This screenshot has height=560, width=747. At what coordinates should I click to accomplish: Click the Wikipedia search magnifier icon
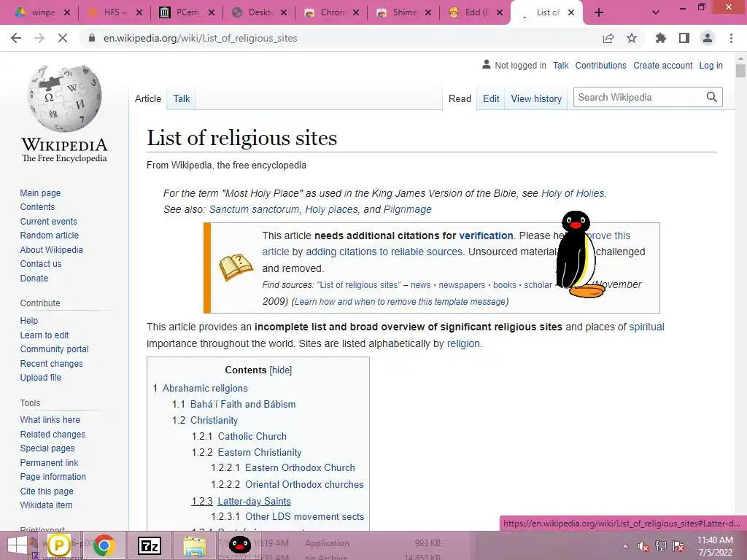[x=712, y=97]
